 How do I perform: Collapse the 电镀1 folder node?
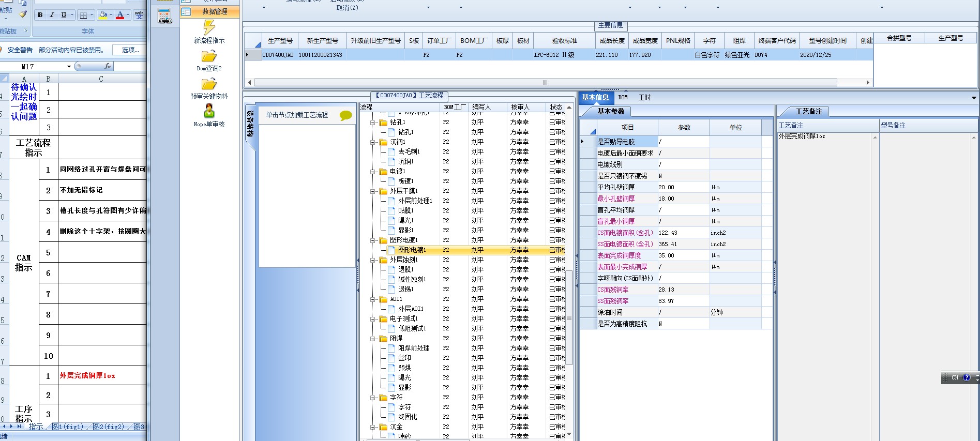point(373,172)
